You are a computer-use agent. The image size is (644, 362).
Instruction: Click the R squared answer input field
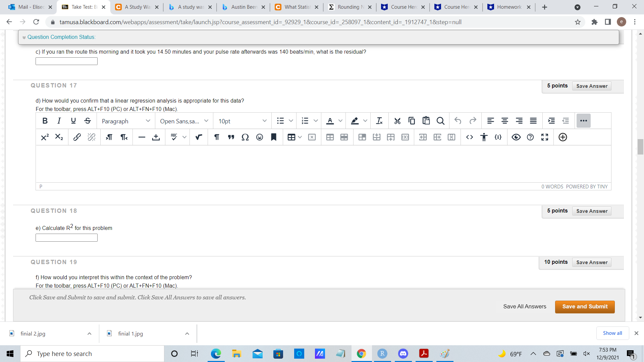(66, 238)
